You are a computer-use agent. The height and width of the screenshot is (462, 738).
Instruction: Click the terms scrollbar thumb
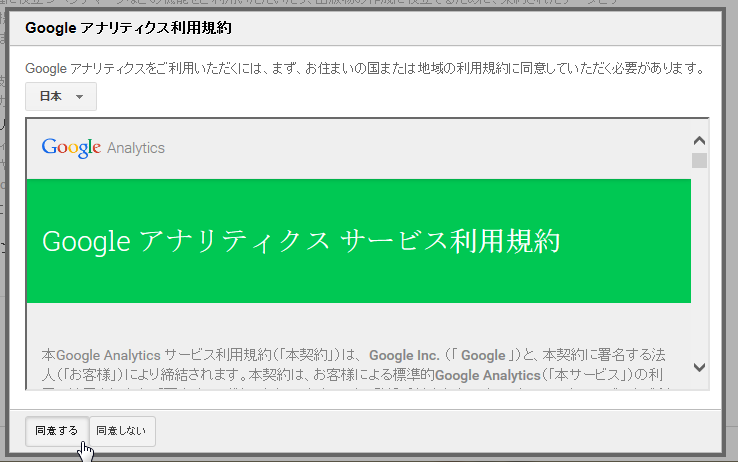tap(699, 160)
